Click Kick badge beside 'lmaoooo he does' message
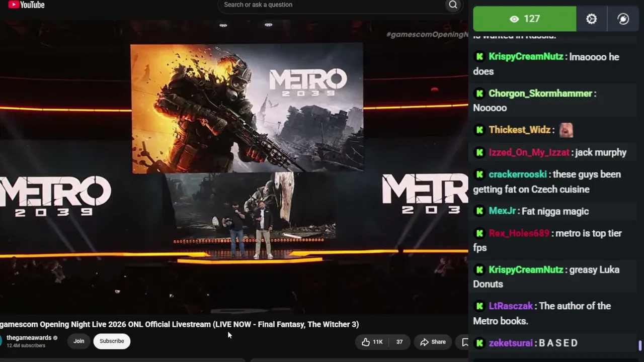Viewport: 644px width, 362px height. pos(479,57)
